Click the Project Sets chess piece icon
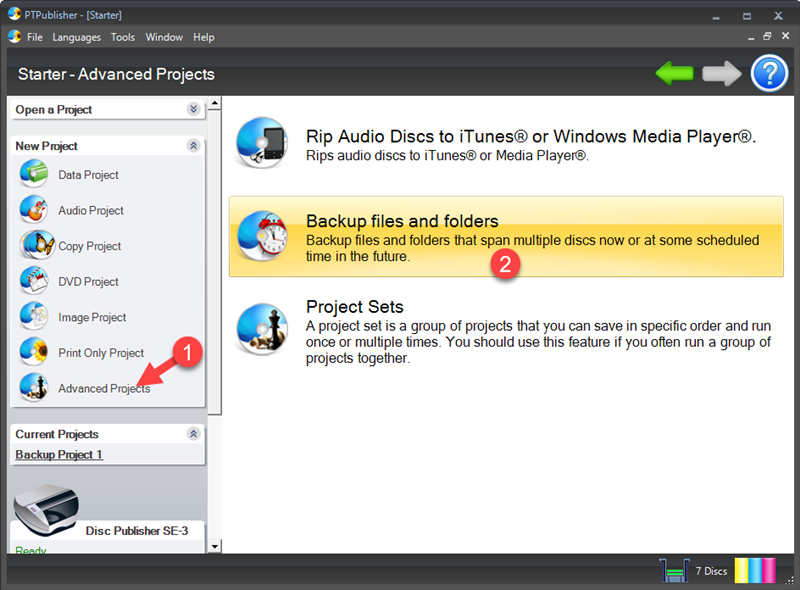Image resolution: width=800 pixels, height=590 pixels. [262, 329]
